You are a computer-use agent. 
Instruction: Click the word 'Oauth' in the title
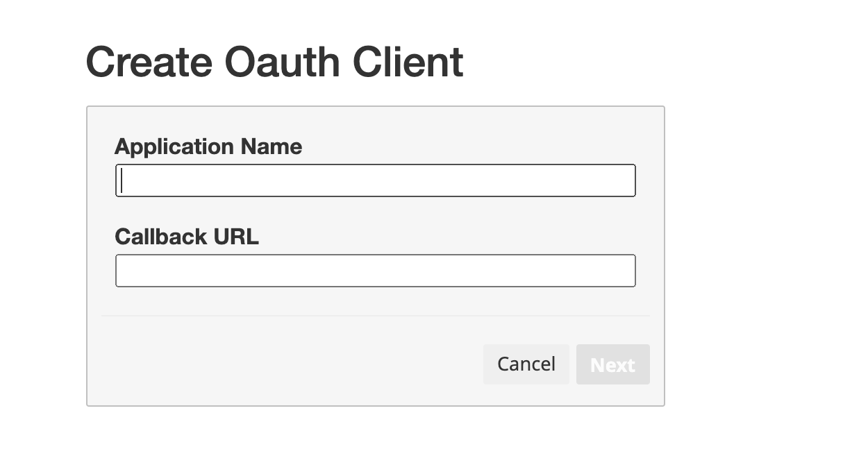(283, 62)
